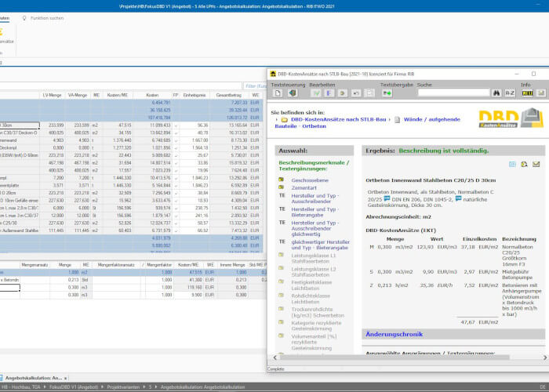Viewport: 549px width, 392px height.
Task: Click the A-Z index button
Action: pyautogui.click(x=510, y=93)
